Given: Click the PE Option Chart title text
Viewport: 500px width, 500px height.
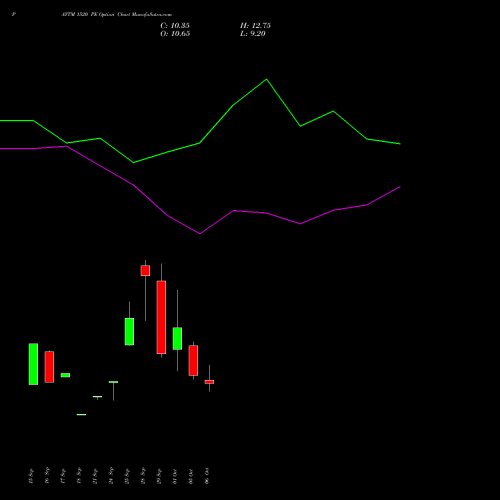Looking at the screenshot, I should 117,15.
